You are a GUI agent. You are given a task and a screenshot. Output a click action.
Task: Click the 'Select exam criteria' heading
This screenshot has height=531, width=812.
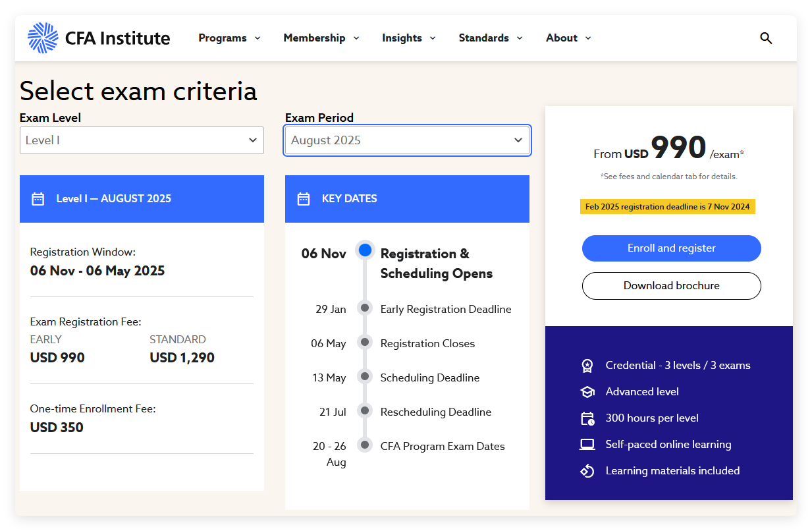[x=138, y=91]
